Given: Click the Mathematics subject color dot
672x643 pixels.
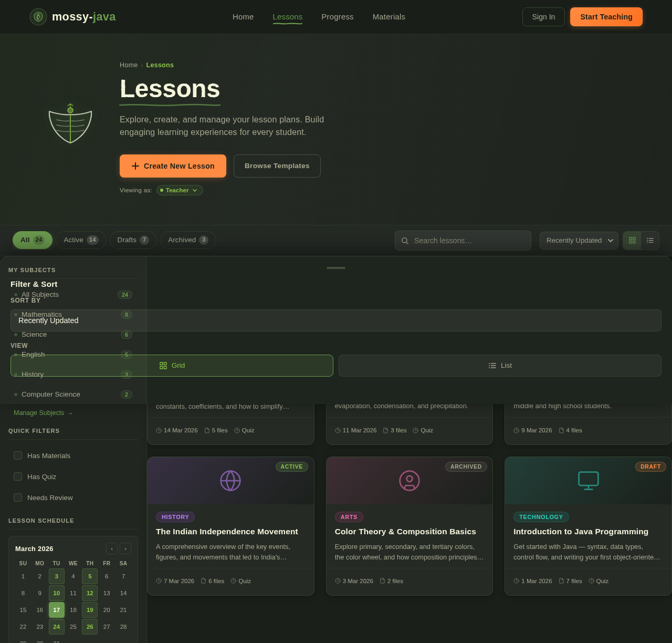Looking at the screenshot, I should click(15, 314).
